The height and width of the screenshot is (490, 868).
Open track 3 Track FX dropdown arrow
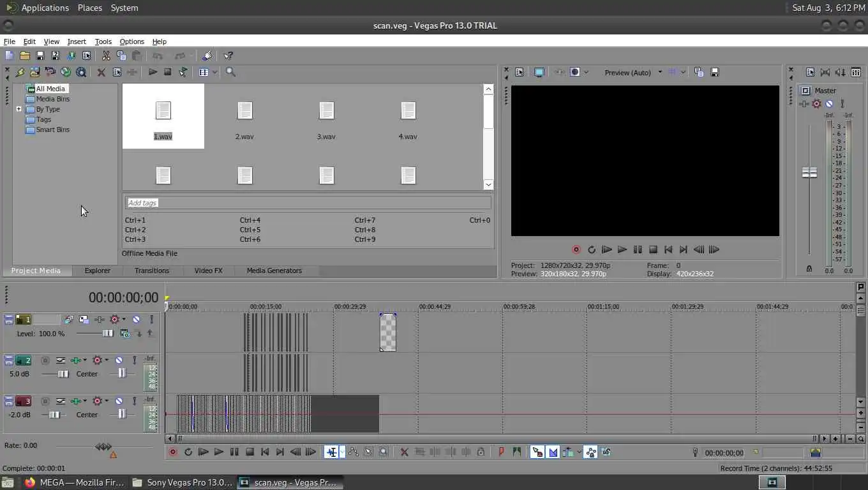tap(106, 401)
